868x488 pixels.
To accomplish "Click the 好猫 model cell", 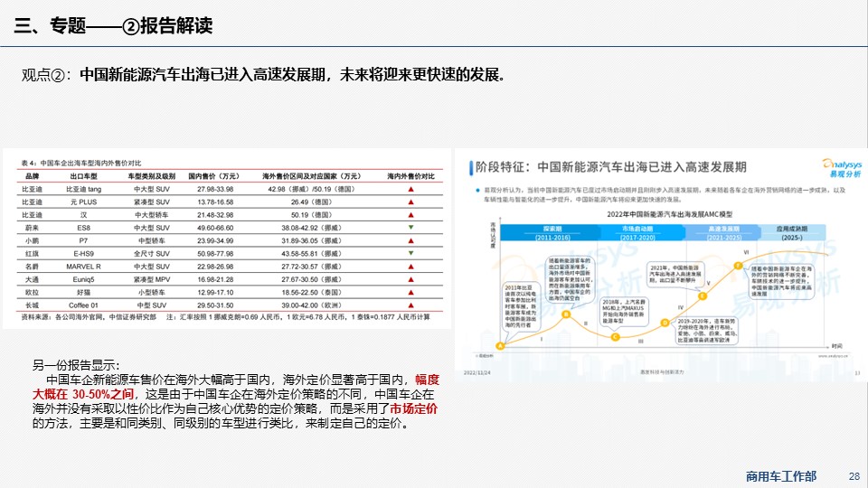I will 83,292.
